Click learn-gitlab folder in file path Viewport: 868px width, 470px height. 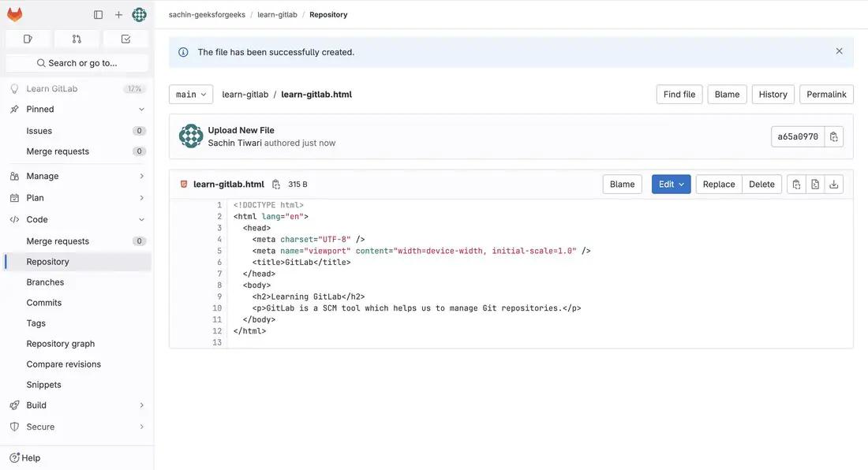245,95
